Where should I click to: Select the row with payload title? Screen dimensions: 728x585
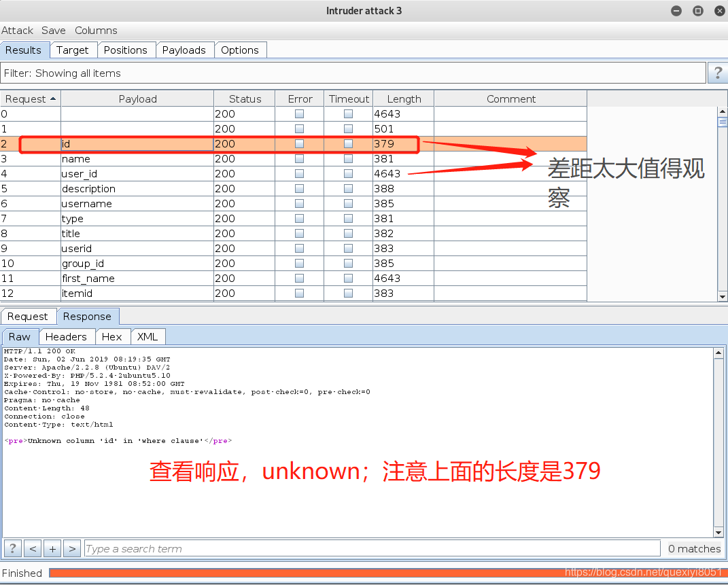294,233
